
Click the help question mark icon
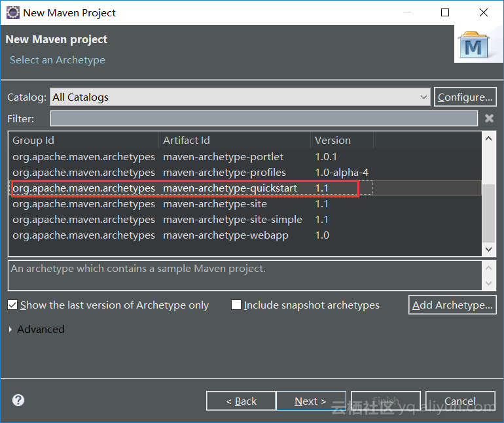18,400
